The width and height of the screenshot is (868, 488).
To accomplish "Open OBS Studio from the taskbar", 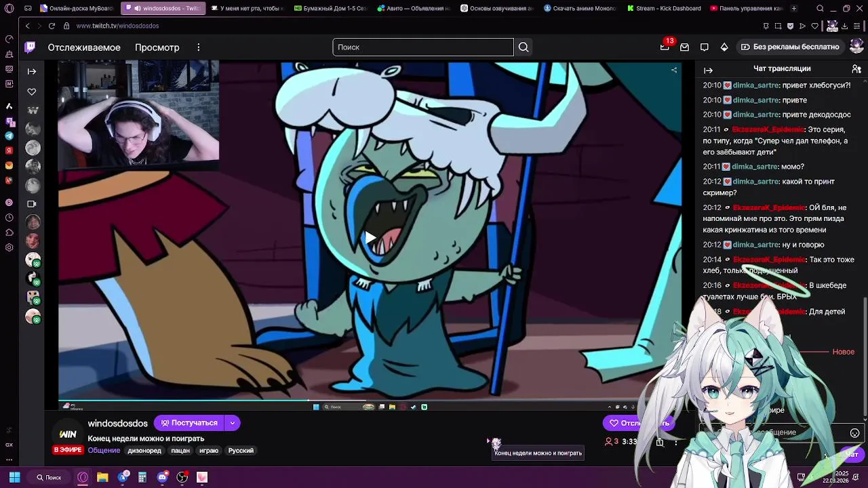I will click(x=182, y=477).
